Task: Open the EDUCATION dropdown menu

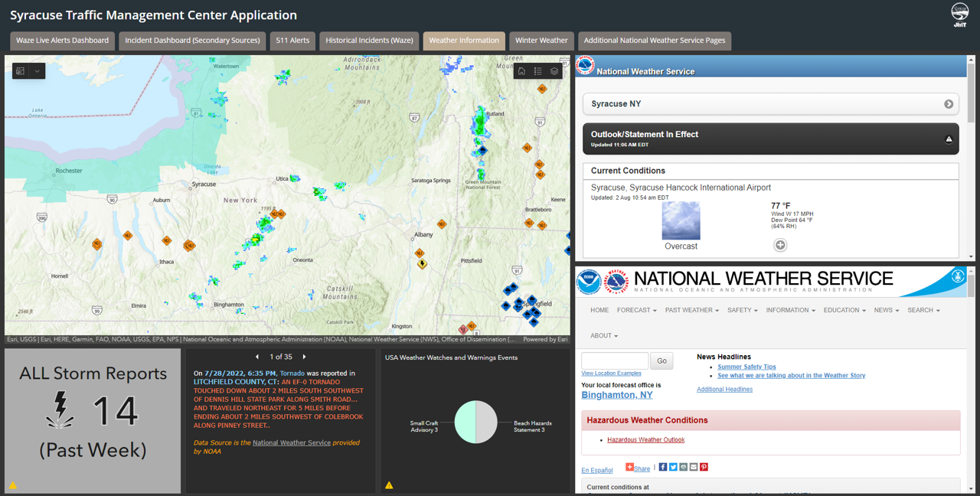Action: tap(844, 310)
